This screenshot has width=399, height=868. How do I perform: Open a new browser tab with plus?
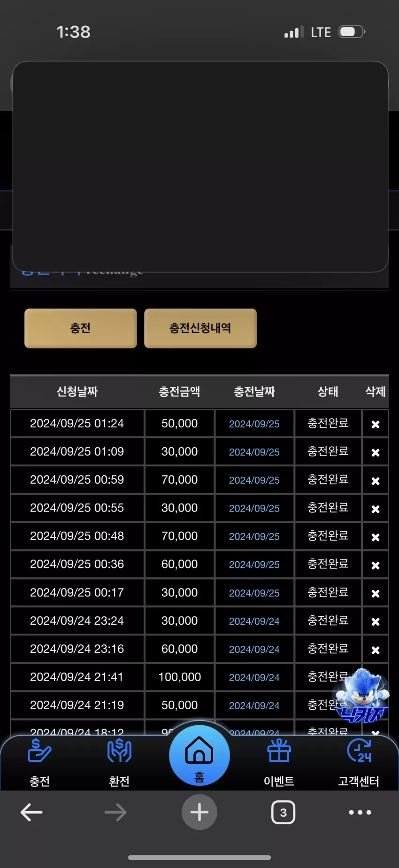[x=199, y=812]
